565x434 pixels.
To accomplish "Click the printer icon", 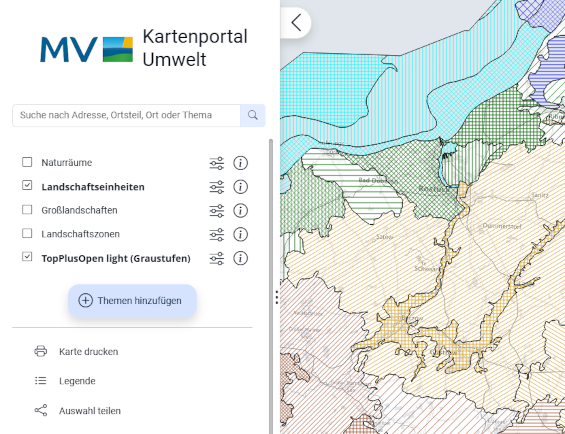I will 40,351.
